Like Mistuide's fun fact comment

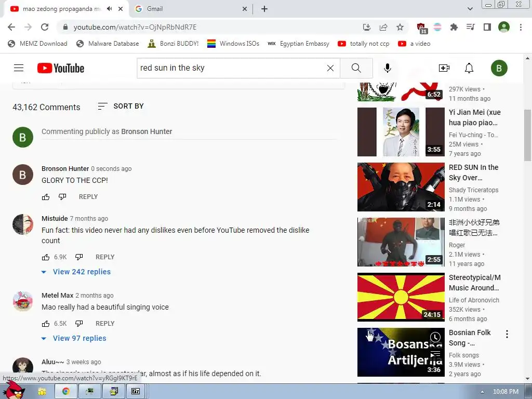46,257
